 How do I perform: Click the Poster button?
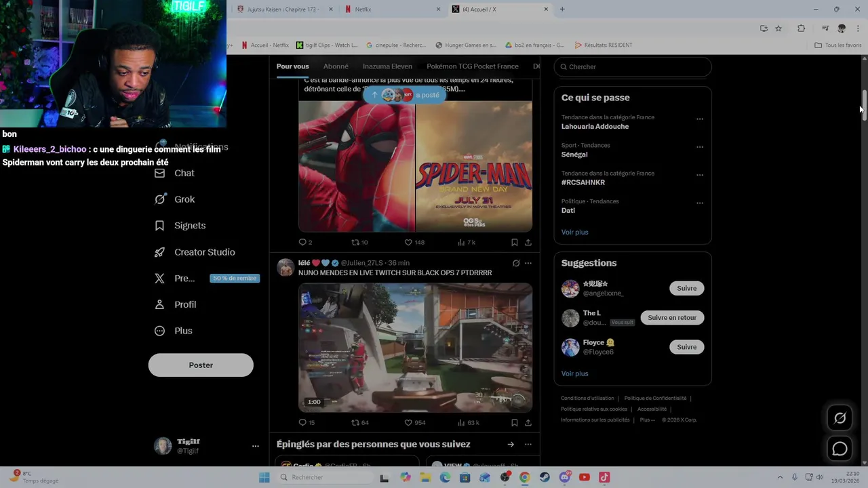(x=201, y=365)
